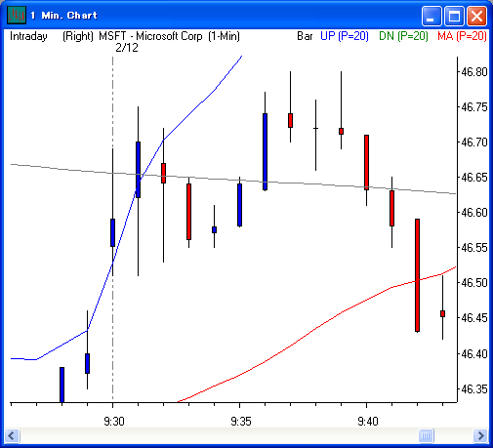Click the 9:30 time axis label

[114, 422]
